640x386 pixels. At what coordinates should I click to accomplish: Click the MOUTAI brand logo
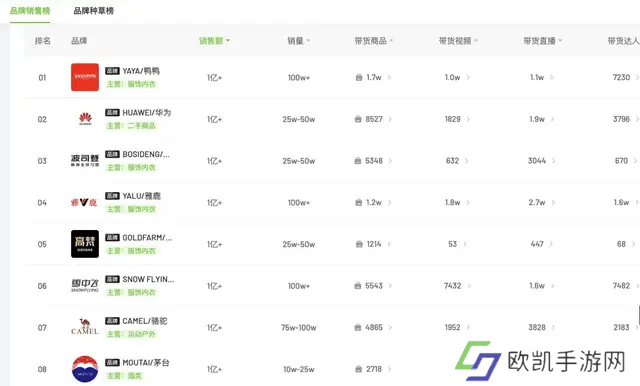(x=85, y=369)
